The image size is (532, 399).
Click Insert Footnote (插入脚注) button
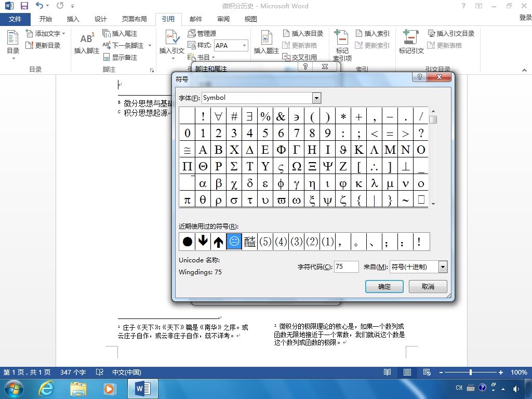coord(87,43)
